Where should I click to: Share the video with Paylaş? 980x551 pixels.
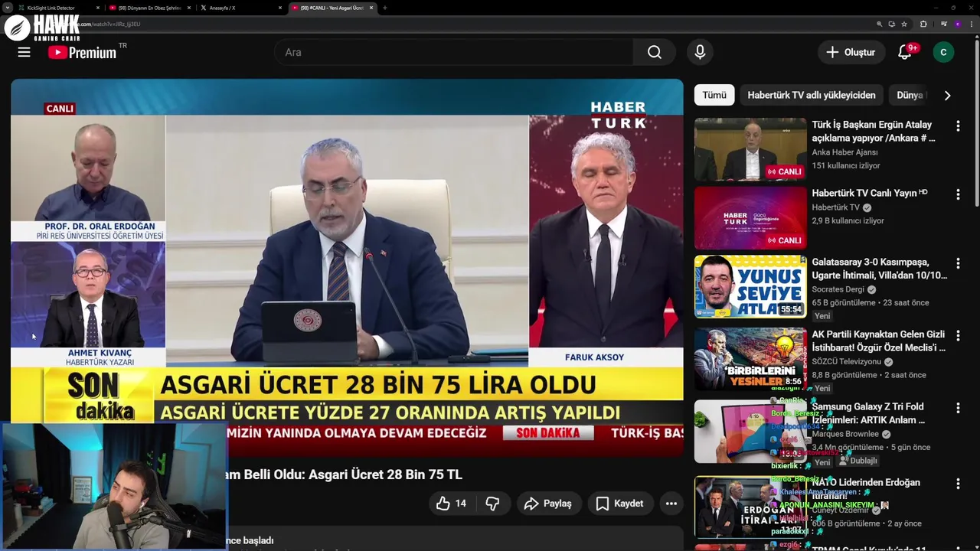(548, 503)
